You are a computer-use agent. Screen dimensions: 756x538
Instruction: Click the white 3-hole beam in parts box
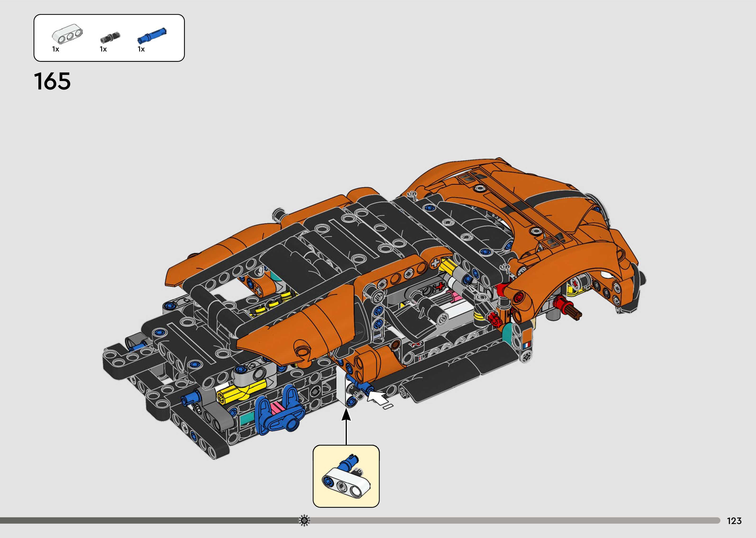68,34
